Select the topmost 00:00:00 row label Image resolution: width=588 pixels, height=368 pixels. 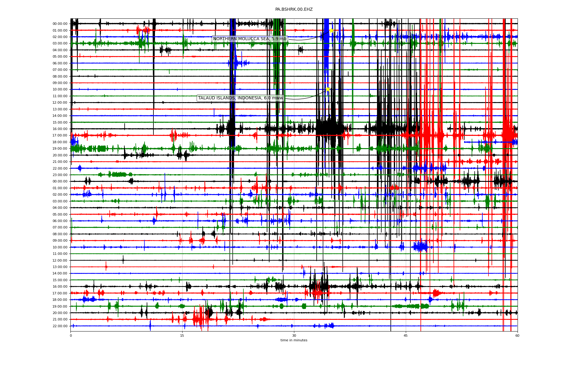[60, 24]
